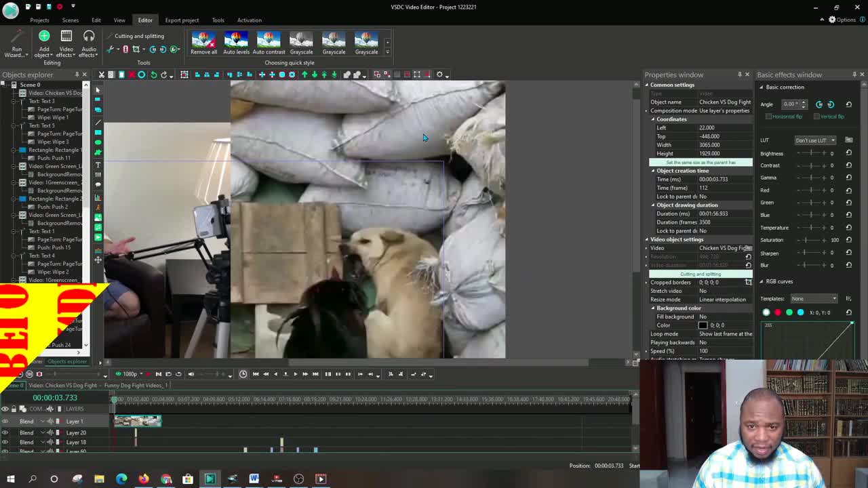Click the red delete X icon in editor toolbar
Image resolution: width=868 pixels, height=488 pixels.
click(132, 75)
